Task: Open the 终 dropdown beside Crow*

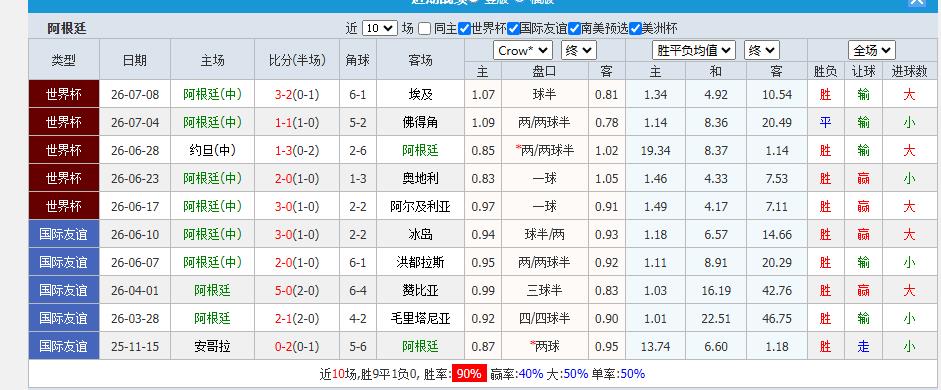Action: 579,50
